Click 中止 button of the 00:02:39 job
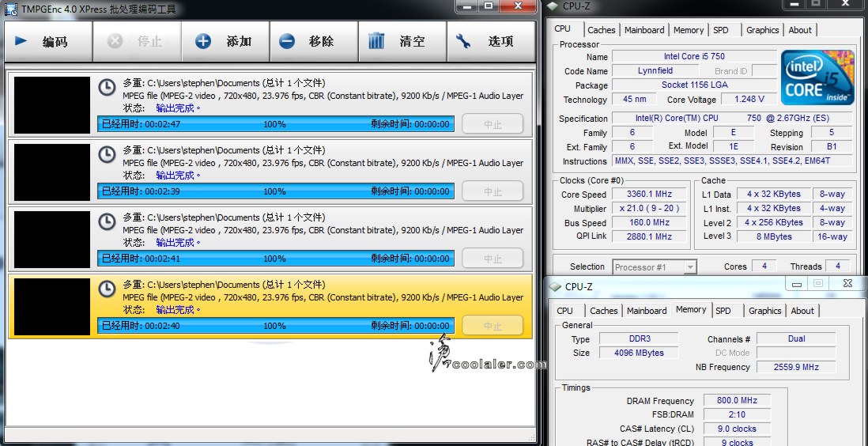The image size is (868, 446). click(x=492, y=191)
